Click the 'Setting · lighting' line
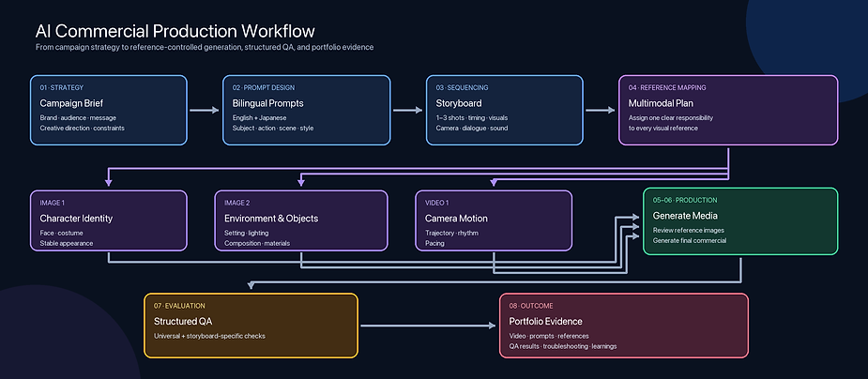The height and width of the screenshot is (379, 868). (x=248, y=233)
